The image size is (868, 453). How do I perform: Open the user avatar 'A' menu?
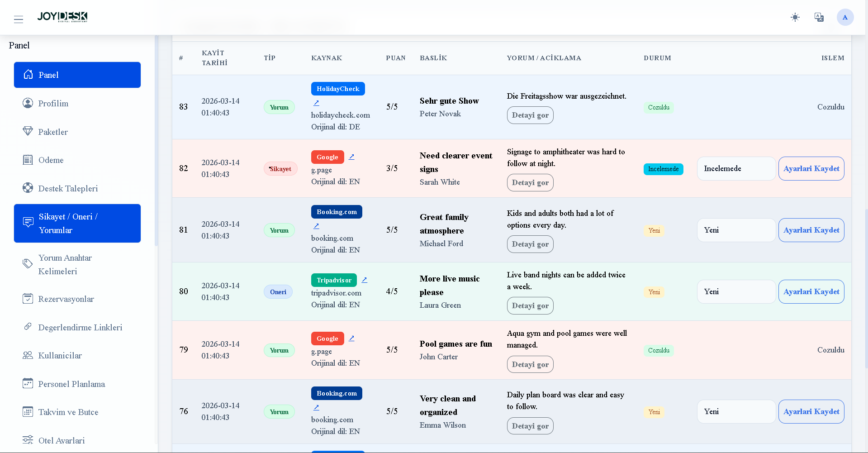(844, 17)
